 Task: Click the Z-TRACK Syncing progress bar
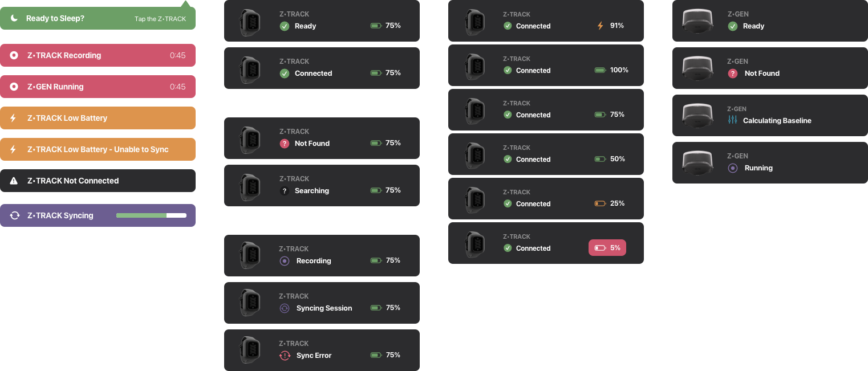(151, 215)
